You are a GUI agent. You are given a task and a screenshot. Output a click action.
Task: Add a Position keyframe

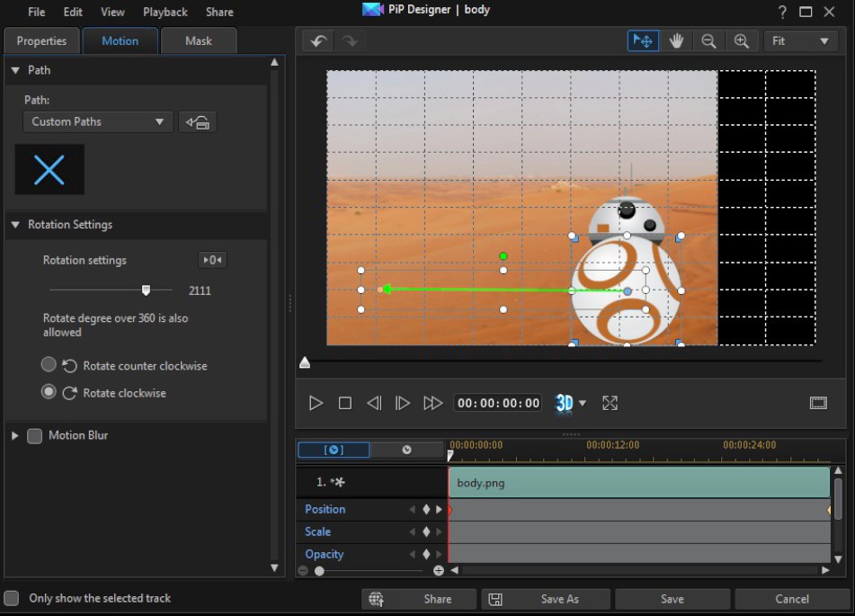pos(426,509)
